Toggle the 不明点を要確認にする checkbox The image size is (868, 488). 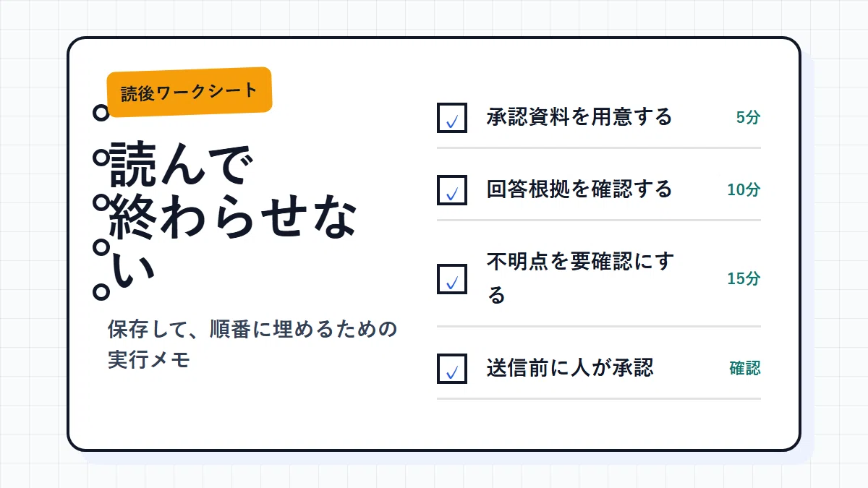452,278
